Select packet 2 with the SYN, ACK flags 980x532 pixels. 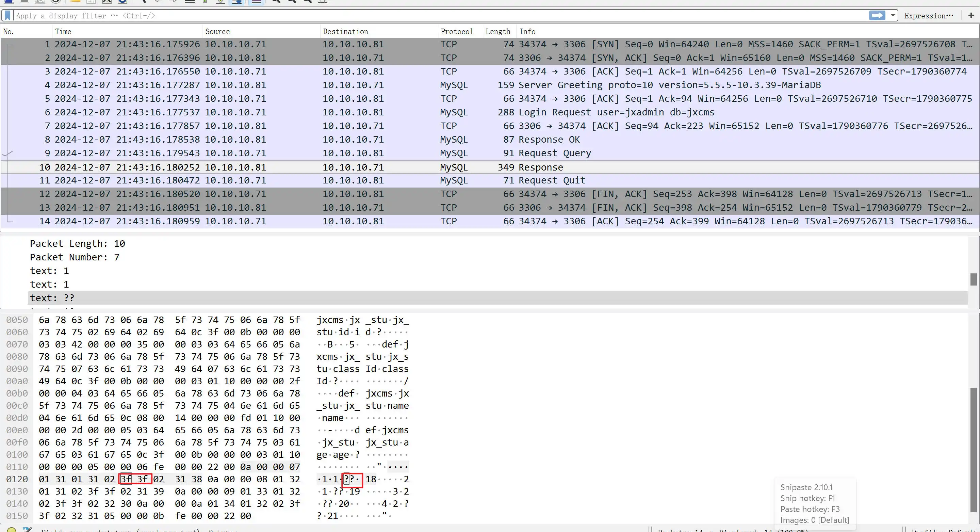click(490, 58)
